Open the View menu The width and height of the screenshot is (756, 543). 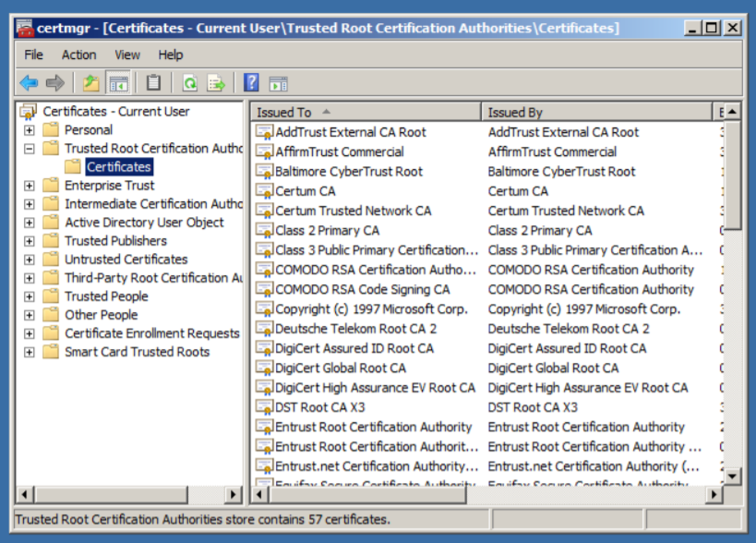[127, 55]
